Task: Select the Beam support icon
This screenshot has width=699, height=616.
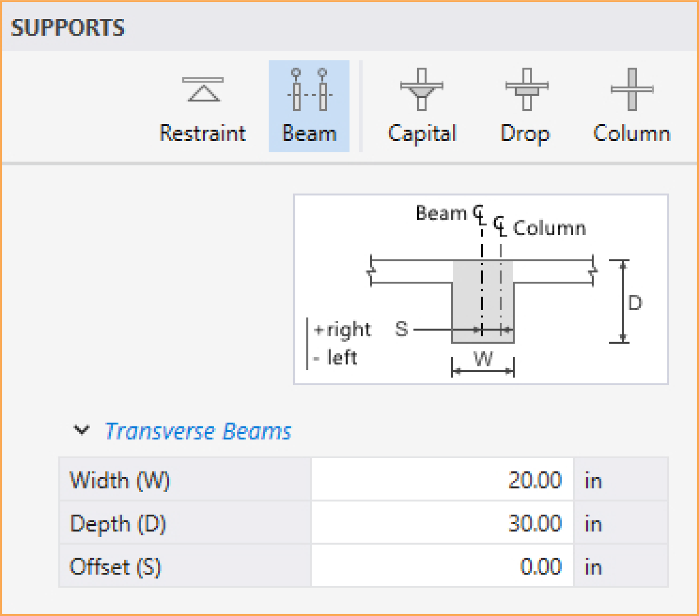Action: coord(309,89)
